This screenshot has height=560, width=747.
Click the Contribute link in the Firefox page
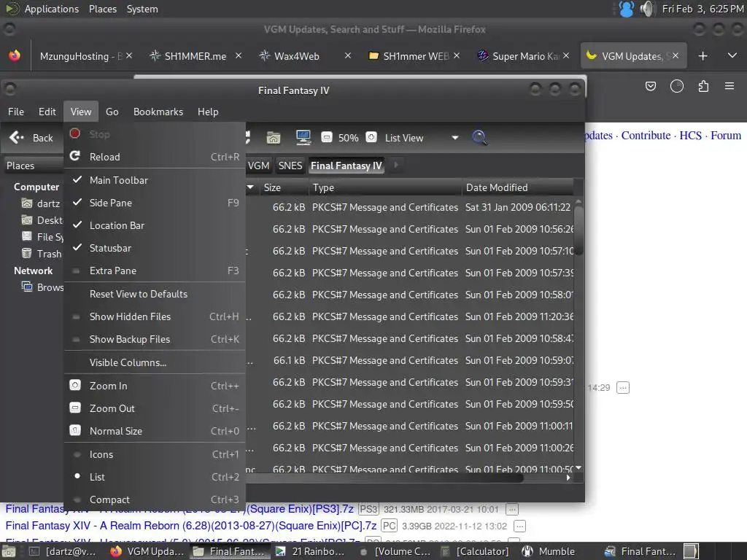pyautogui.click(x=646, y=135)
